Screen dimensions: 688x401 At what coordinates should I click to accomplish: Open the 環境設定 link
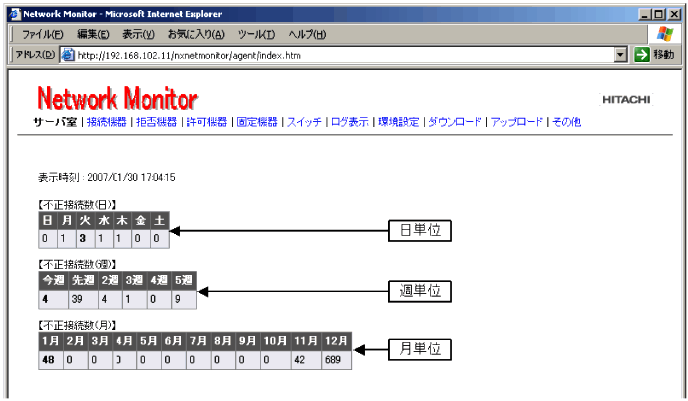(399, 122)
